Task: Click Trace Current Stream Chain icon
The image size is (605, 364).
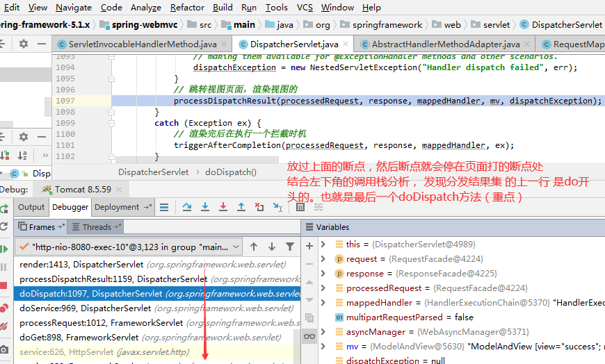Action: 318,207
